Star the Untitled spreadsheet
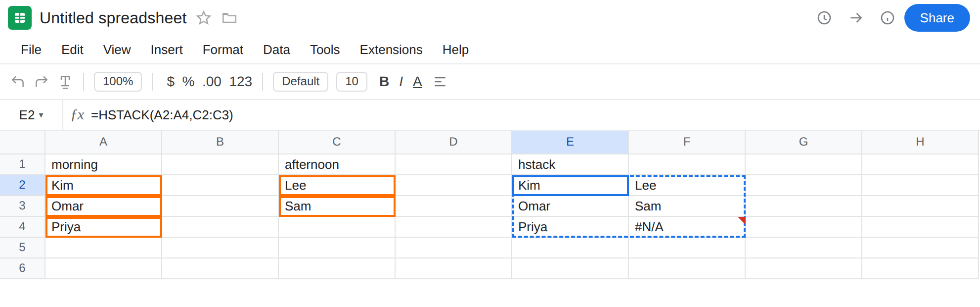Image resolution: width=980 pixels, height=307 pixels. coord(204,18)
